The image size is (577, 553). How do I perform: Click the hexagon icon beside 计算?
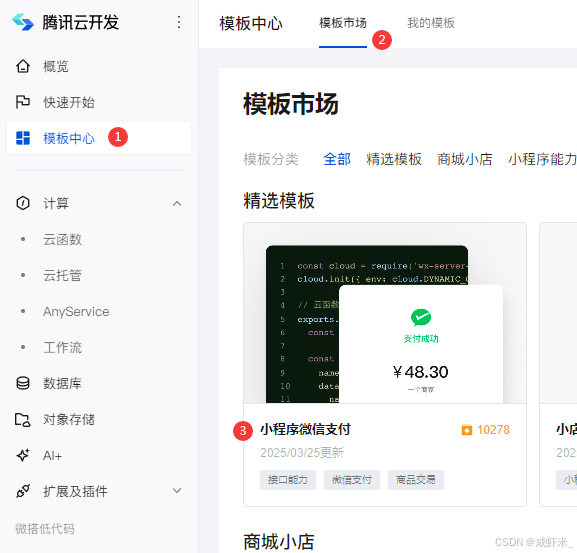tap(23, 203)
